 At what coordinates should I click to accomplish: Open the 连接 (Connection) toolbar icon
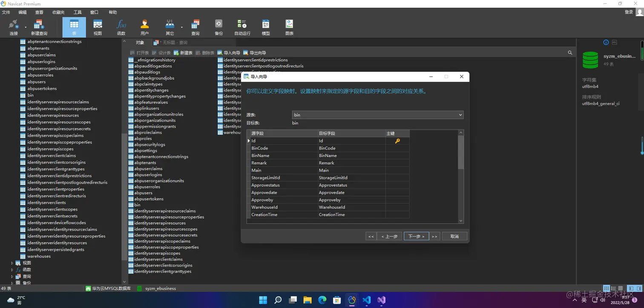(x=14, y=27)
